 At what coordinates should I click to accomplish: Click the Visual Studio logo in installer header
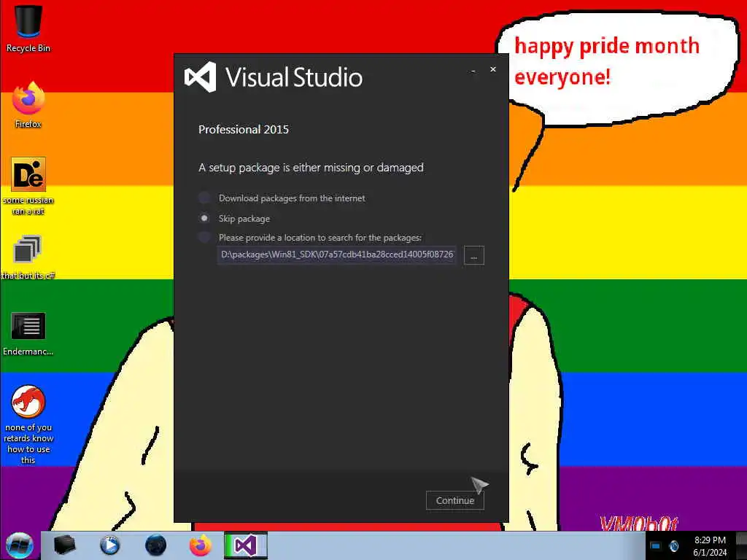[200, 77]
